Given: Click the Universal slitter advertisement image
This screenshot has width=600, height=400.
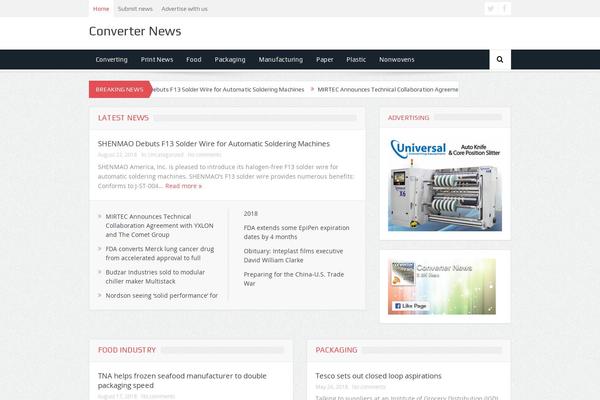Looking at the screenshot, I should tap(445, 185).
